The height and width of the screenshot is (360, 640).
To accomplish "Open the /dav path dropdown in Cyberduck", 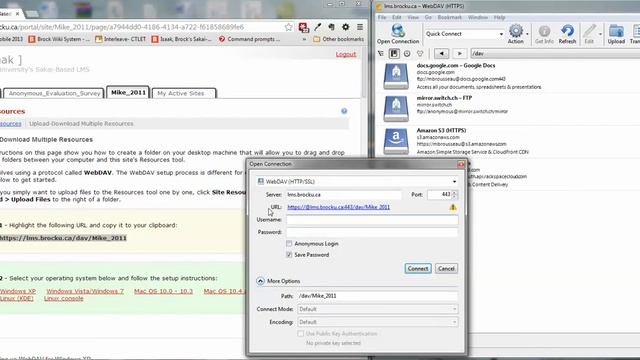I will click(x=555, y=53).
